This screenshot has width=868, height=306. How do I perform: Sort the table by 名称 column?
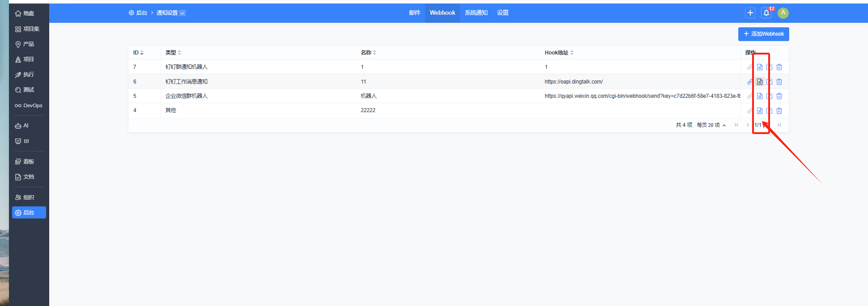click(x=368, y=53)
